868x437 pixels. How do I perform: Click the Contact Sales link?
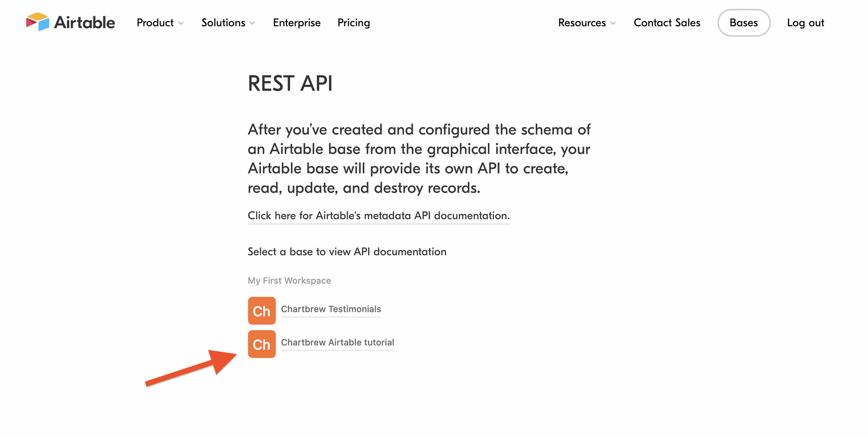[667, 23]
